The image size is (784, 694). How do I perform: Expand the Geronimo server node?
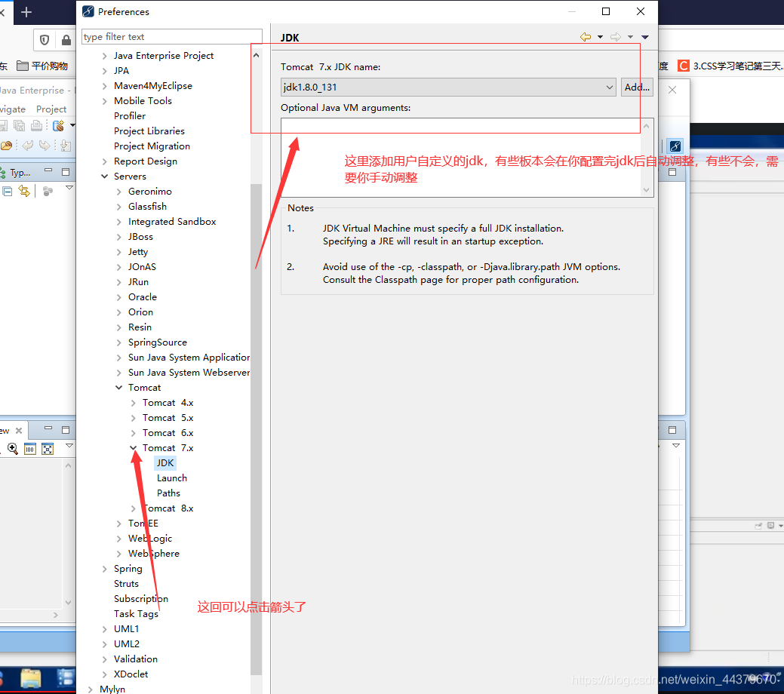tap(119, 192)
